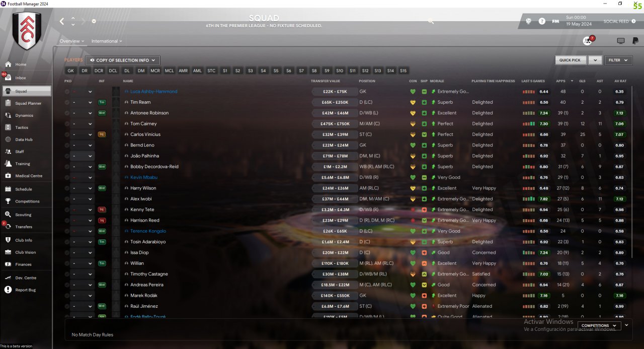Sort by Apps column header
Viewport: 644px width, 349px height.
click(560, 81)
